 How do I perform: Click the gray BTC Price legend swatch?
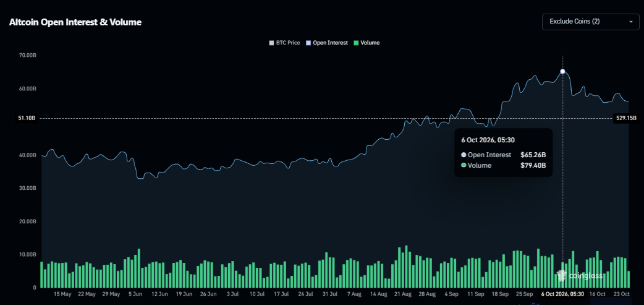pyautogui.click(x=271, y=43)
